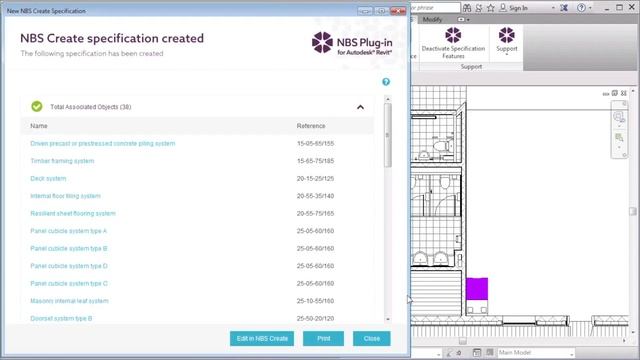
Task: Click Deactivate Specification Features ribbon button
Action: coord(453,43)
